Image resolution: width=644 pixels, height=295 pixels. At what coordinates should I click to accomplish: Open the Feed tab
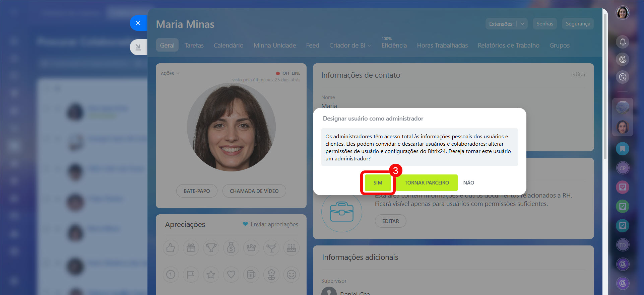click(312, 45)
